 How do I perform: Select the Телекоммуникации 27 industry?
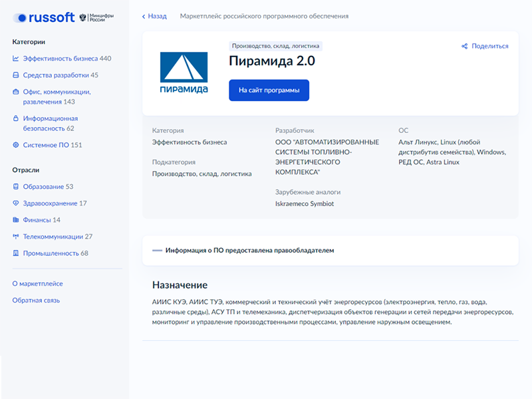(x=58, y=237)
